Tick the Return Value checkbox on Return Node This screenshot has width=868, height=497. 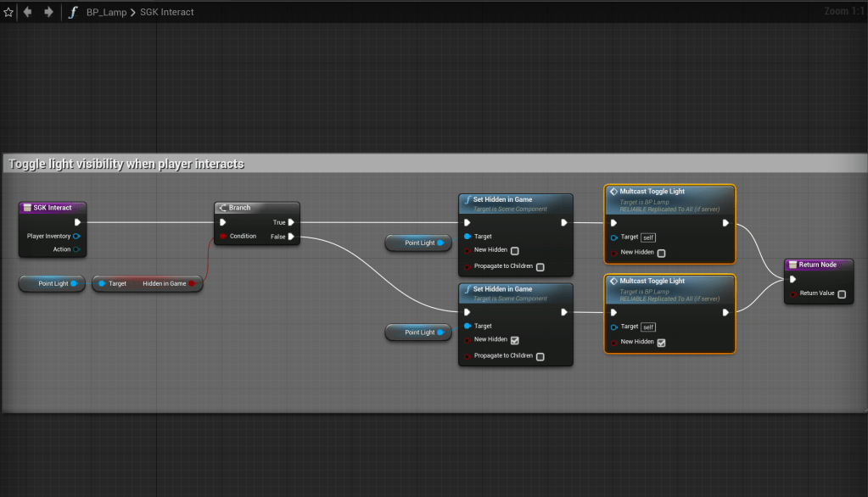coord(841,294)
